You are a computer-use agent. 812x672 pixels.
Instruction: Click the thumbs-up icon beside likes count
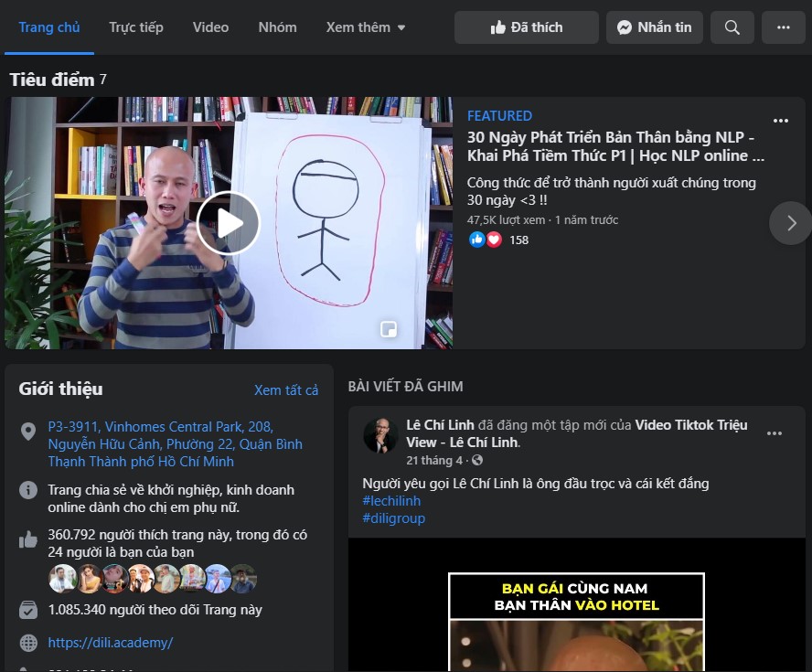coord(28,539)
